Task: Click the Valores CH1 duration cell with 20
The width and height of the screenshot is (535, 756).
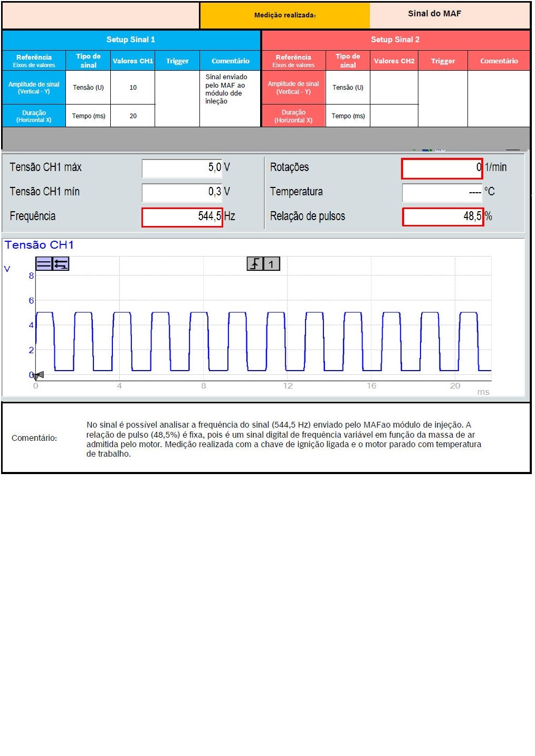Action: click(133, 116)
